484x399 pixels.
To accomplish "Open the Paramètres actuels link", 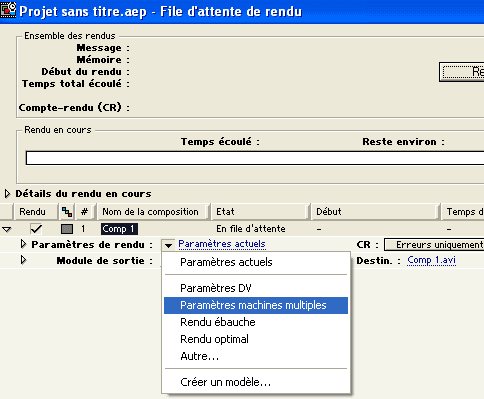I will point(222,244).
